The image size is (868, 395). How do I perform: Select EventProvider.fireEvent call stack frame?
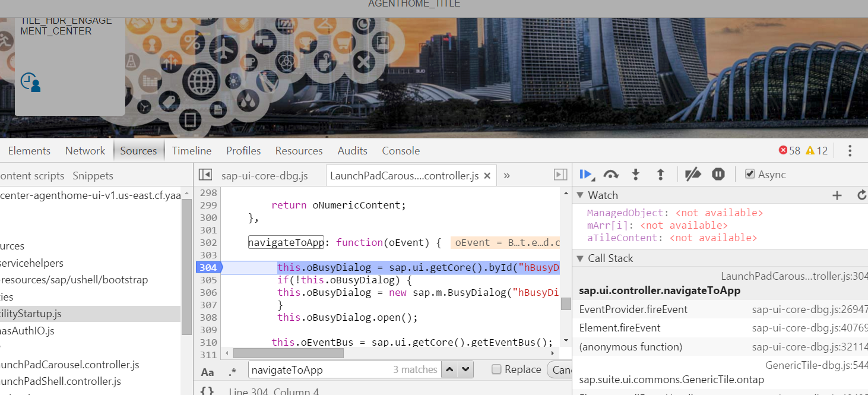tap(720, 309)
